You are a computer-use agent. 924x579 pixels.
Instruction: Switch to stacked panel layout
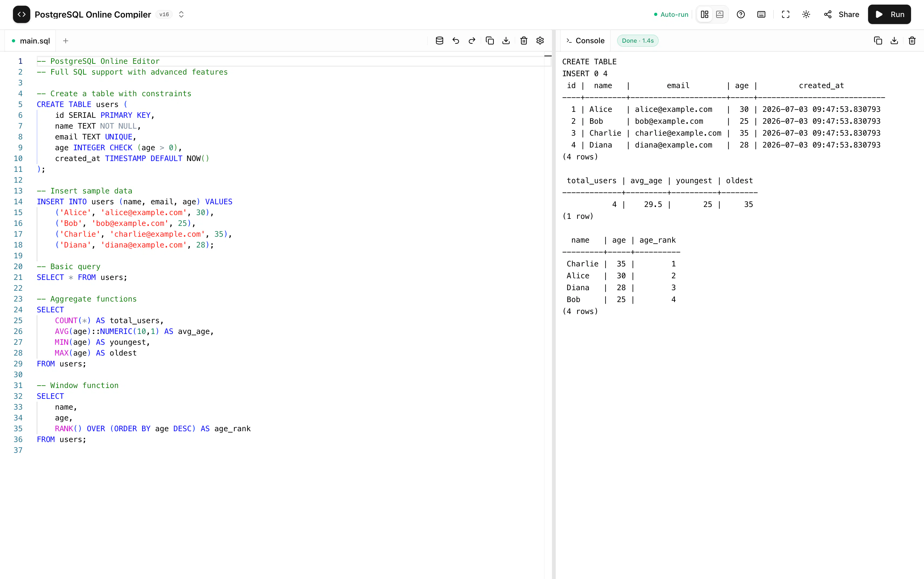click(720, 15)
